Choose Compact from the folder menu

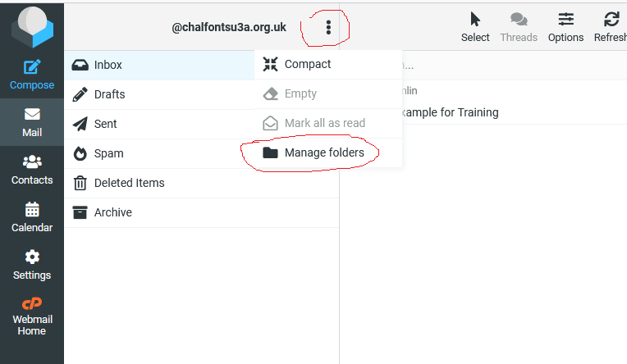pyautogui.click(x=308, y=64)
